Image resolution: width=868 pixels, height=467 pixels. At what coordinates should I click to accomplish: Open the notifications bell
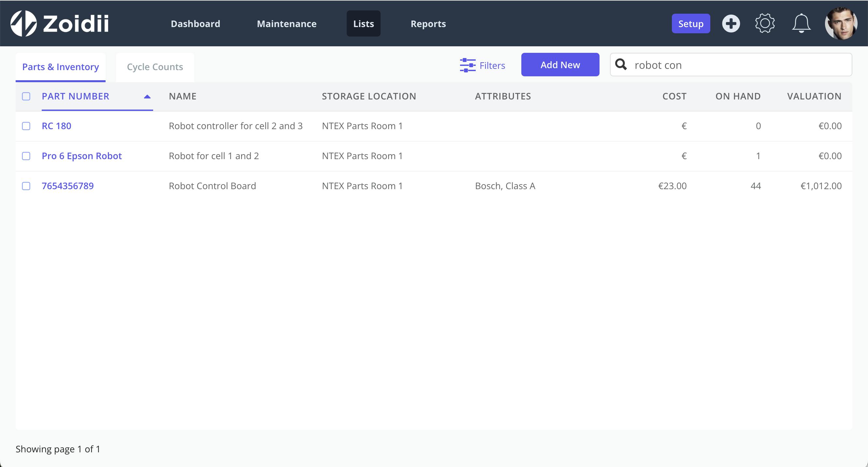[801, 23]
